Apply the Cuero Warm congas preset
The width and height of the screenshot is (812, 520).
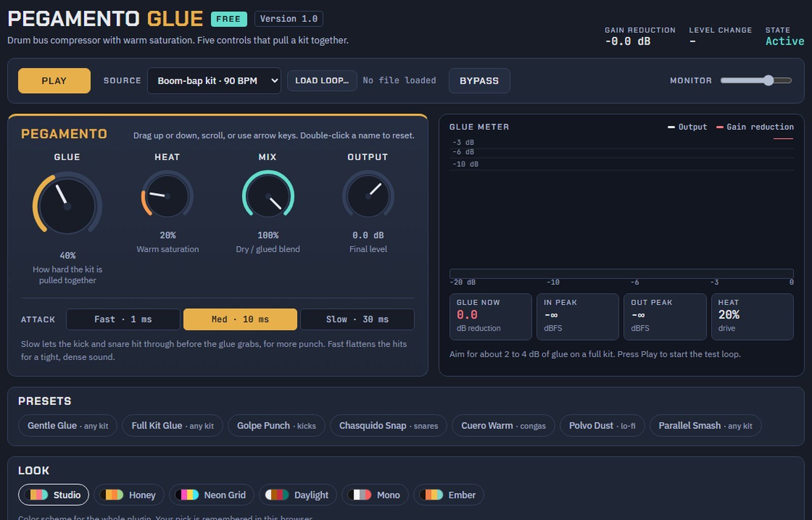[x=503, y=426]
